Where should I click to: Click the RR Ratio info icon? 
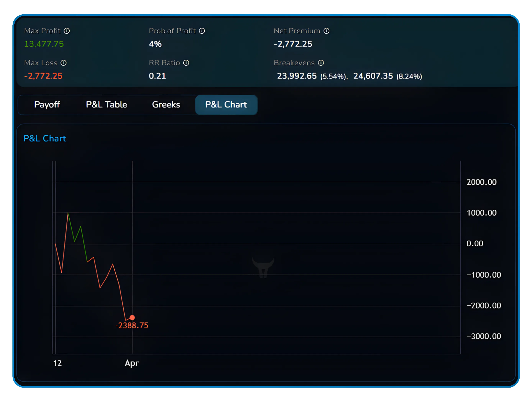pyautogui.click(x=186, y=63)
